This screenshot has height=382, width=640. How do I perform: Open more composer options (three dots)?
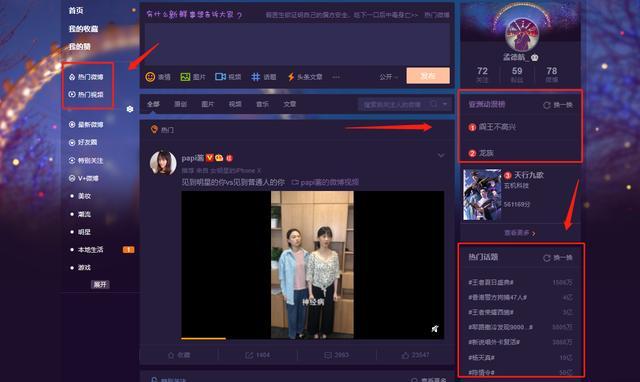pos(336,77)
